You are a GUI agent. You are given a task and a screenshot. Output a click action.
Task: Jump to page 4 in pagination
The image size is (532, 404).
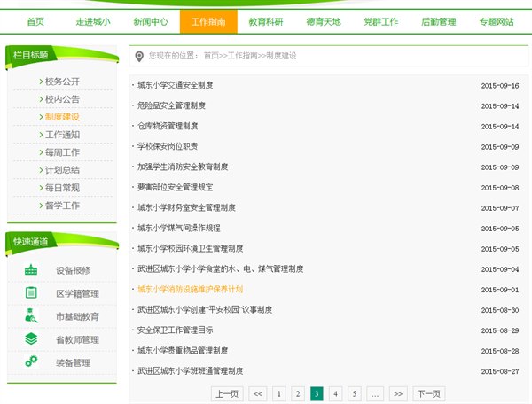[x=335, y=394]
